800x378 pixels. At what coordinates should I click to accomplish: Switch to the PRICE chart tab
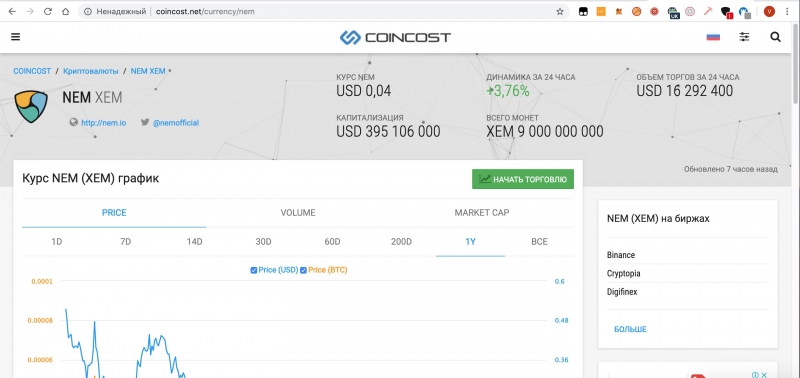point(114,213)
